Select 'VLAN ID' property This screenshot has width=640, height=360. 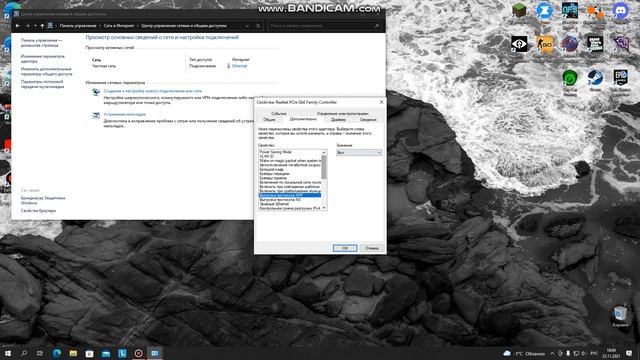290,156
